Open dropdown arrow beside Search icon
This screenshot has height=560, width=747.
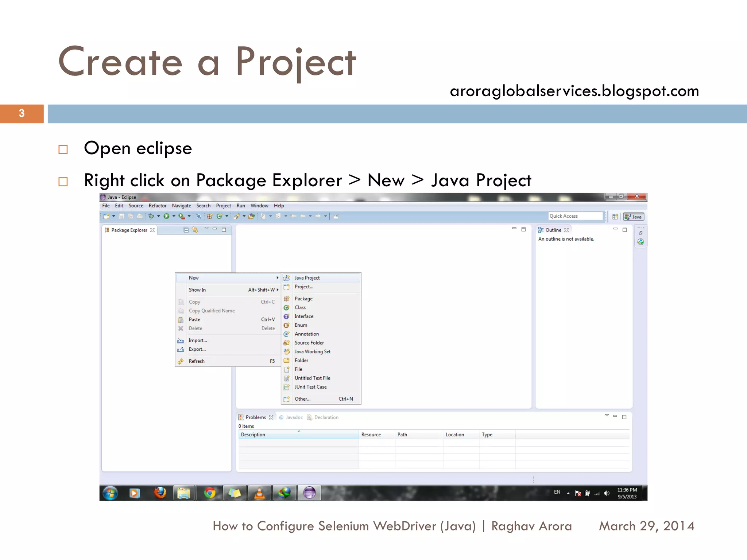(x=244, y=216)
